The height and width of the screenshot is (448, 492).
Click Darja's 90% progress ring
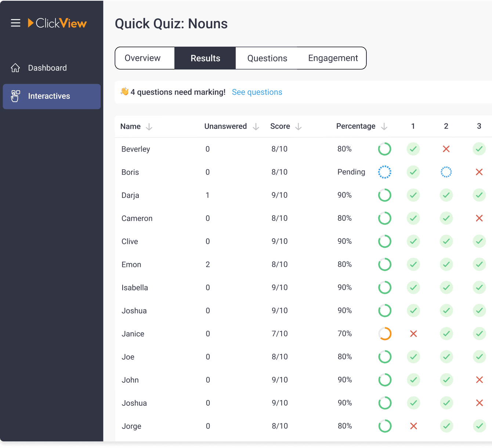(x=384, y=195)
